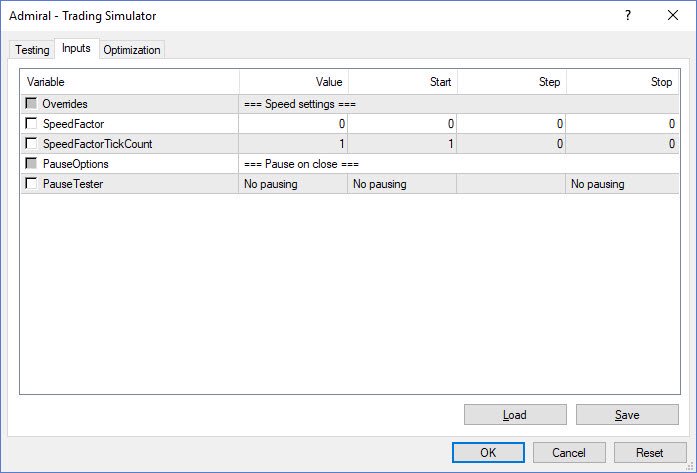Screen dimensions: 697x473
Task: Click the Save button
Action: (x=627, y=415)
